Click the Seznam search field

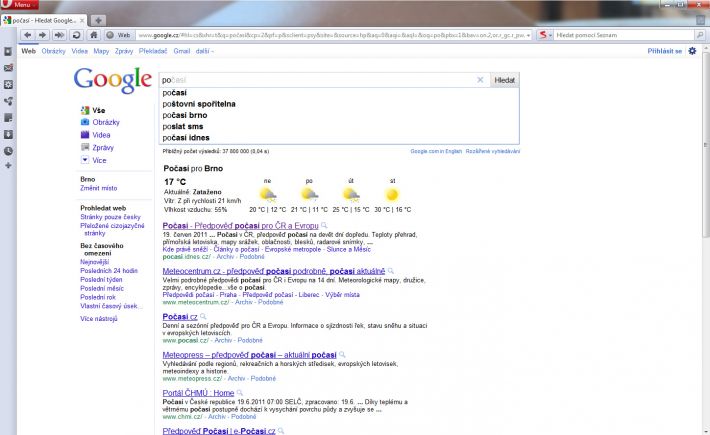click(624, 35)
